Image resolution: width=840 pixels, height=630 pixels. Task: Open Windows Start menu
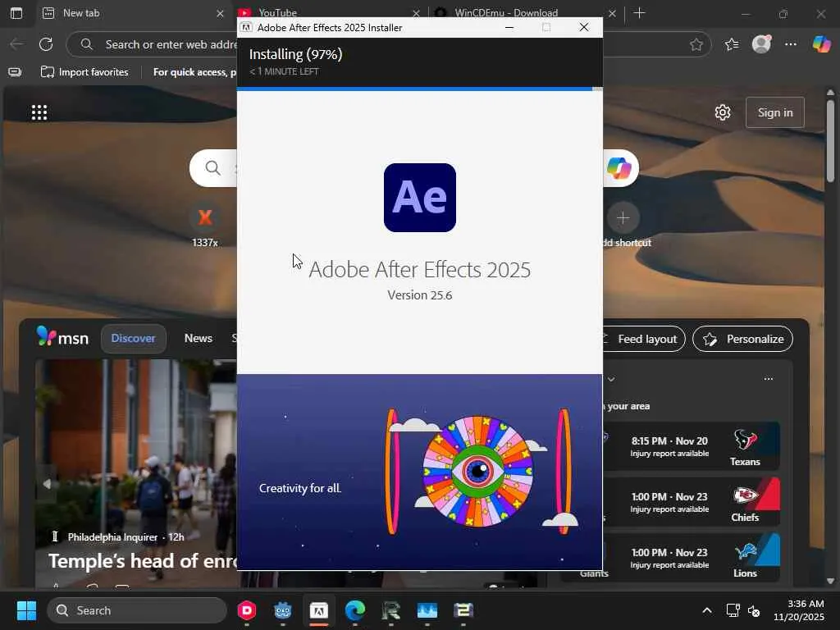click(26, 610)
